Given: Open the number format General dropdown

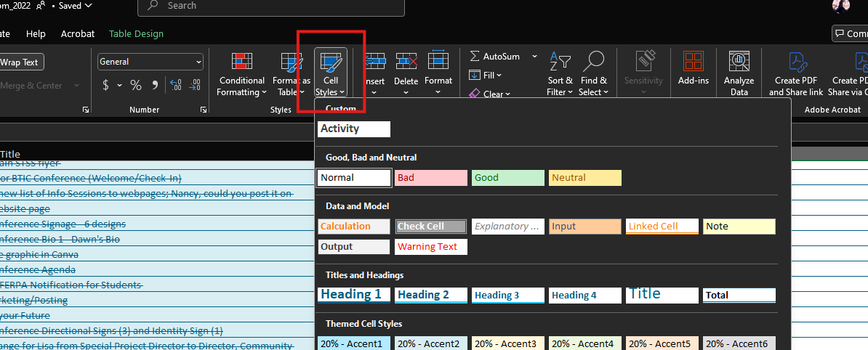Looking at the screenshot, I should pyautogui.click(x=150, y=62).
